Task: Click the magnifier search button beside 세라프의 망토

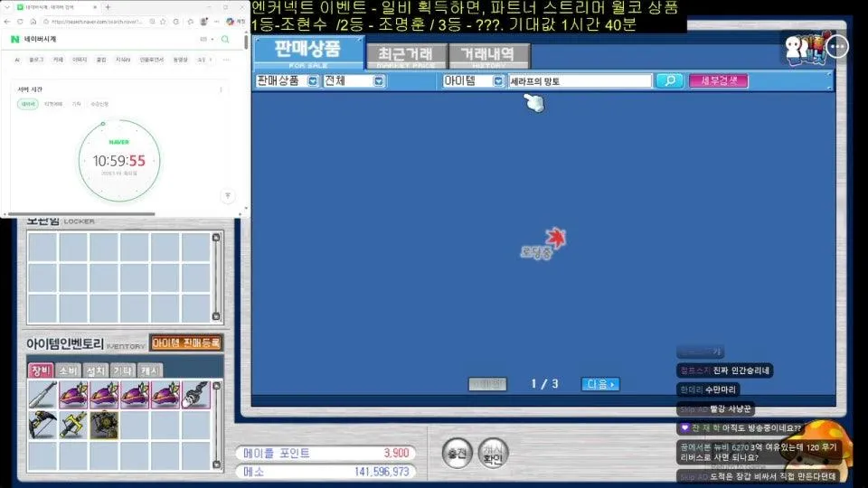Action: pyautogui.click(x=669, y=80)
